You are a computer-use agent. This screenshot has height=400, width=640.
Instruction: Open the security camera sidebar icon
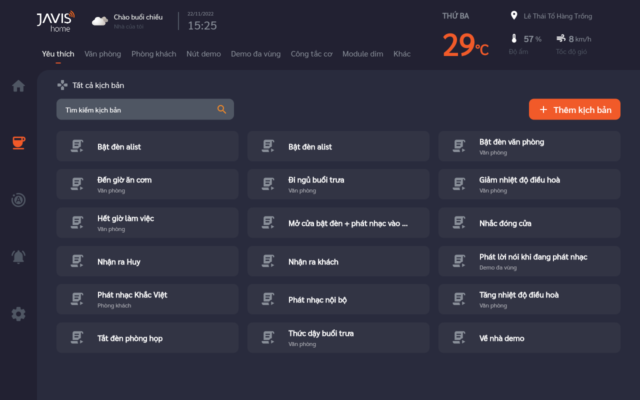18,200
